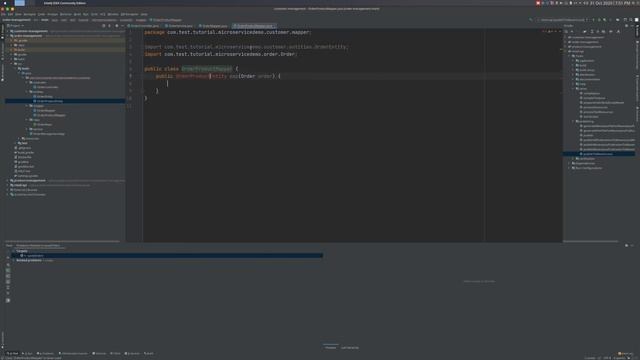Viewport: 640px width, 360px height.
Task: Click Project panel horizontal scrollbar
Action: (x=62, y=241)
